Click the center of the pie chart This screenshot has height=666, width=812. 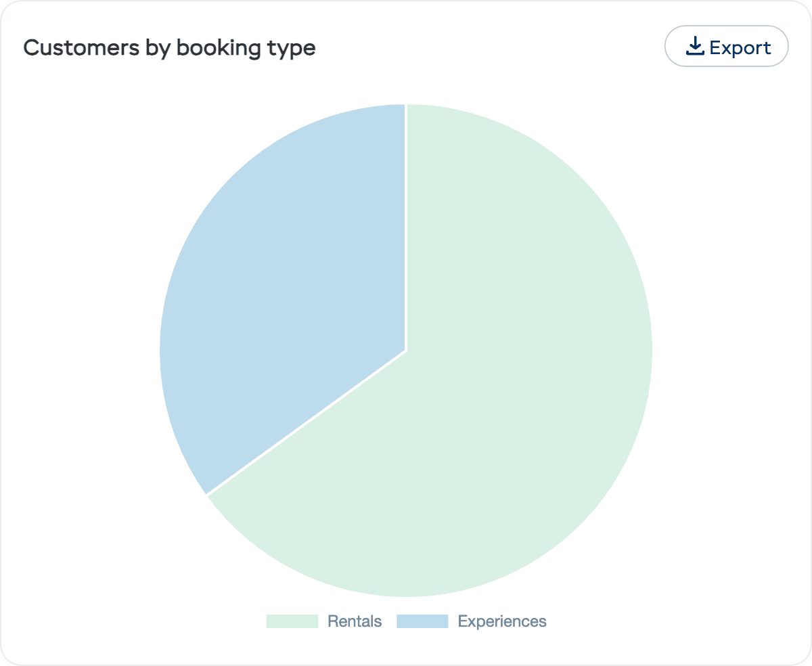(406, 351)
